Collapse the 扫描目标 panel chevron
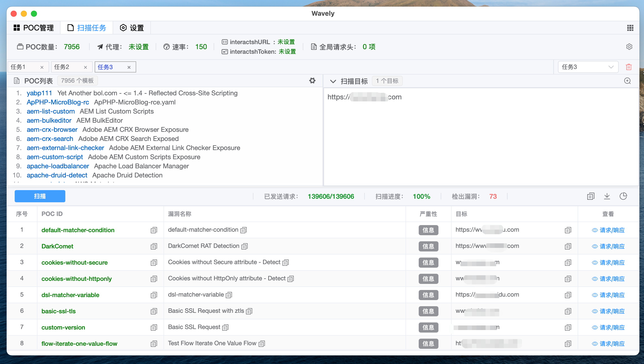Screen dimensions: 644x364 333,81
